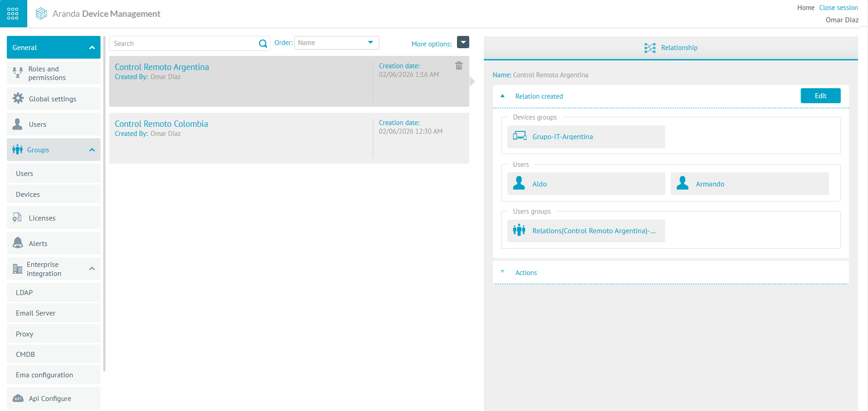
Task: Click the search magnifier icon
Action: (x=263, y=44)
